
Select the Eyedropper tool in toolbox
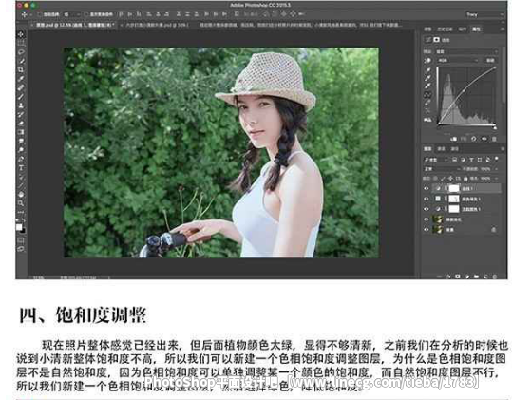click(21, 78)
